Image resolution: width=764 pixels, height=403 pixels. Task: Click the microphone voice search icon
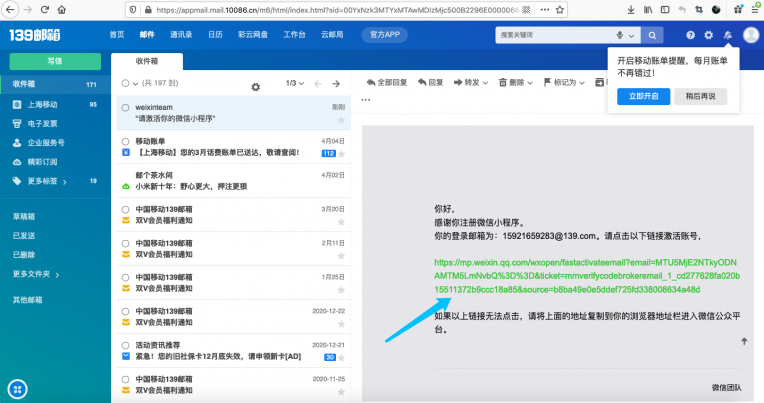pos(620,35)
